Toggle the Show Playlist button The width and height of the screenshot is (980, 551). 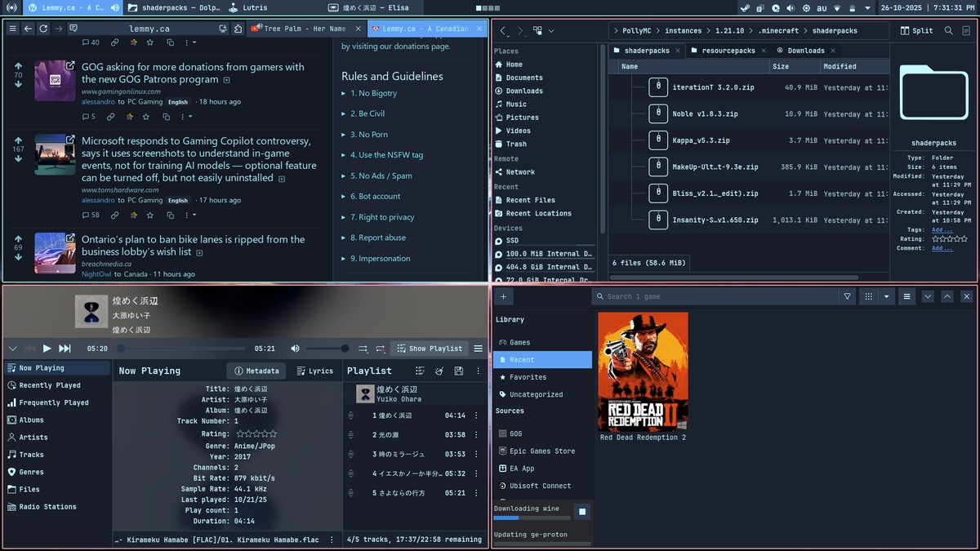click(430, 349)
